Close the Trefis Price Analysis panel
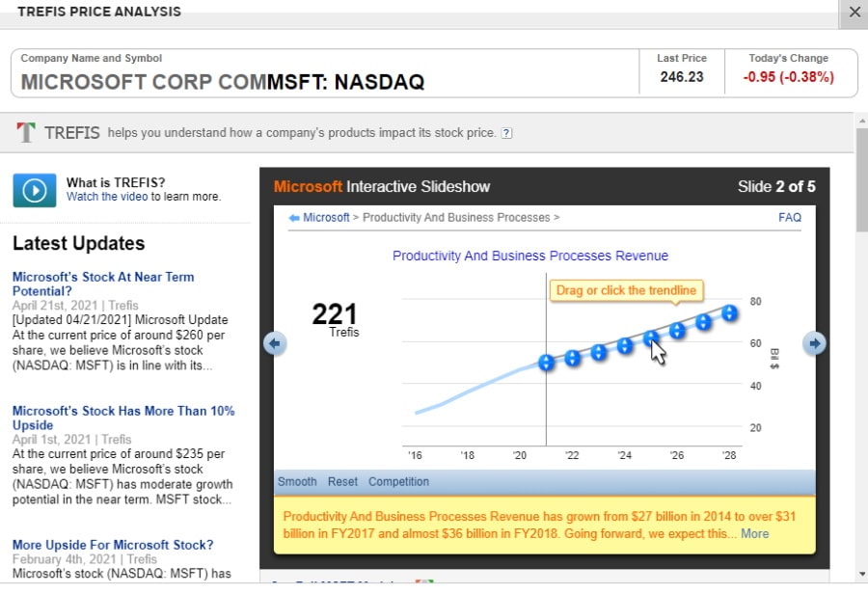The image size is (868, 594). point(854,12)
